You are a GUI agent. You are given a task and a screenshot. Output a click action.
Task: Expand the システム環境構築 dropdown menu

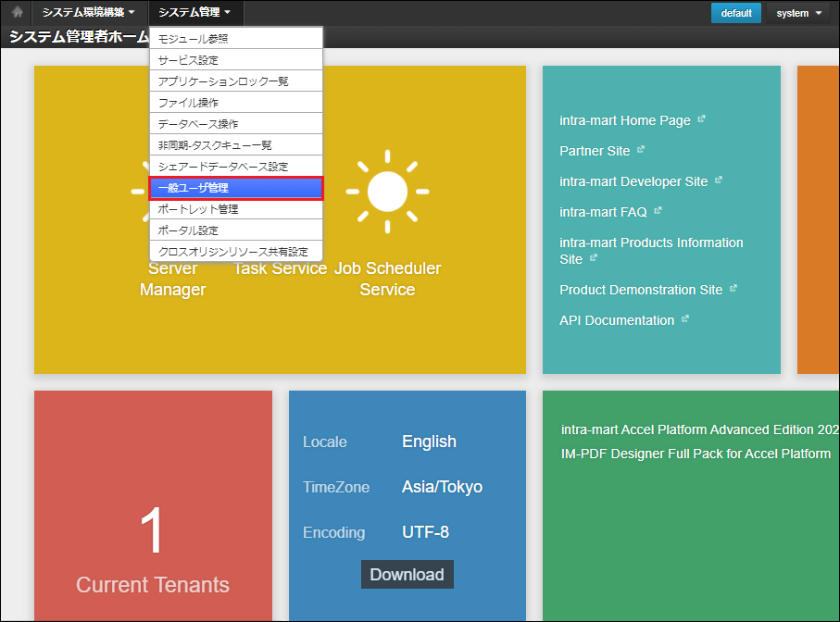coord(89,13)
